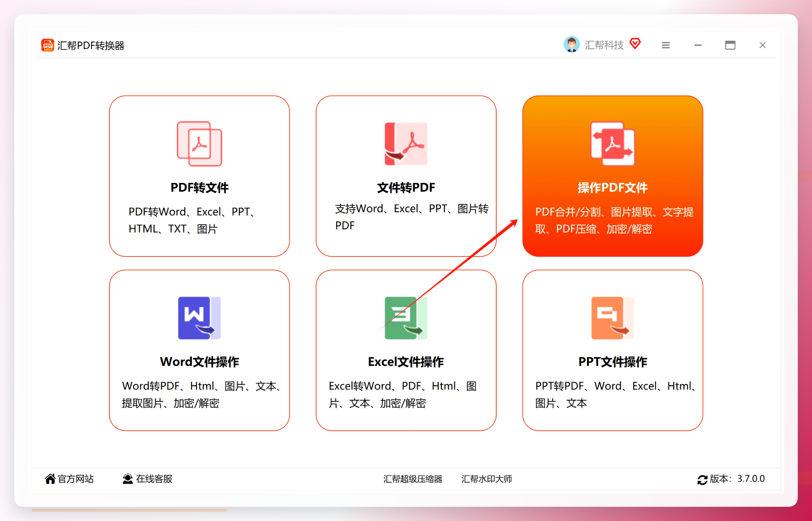Click the headset icon beside 在线客服
The width and height of the screenshot is (812, 521).
128,479
